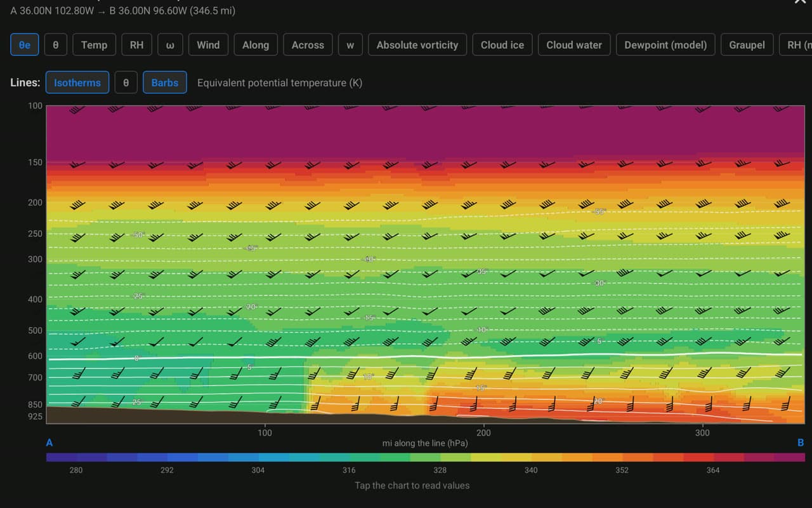
Task: Click the 200 mile axis tick label
Action: pos(483,433)
